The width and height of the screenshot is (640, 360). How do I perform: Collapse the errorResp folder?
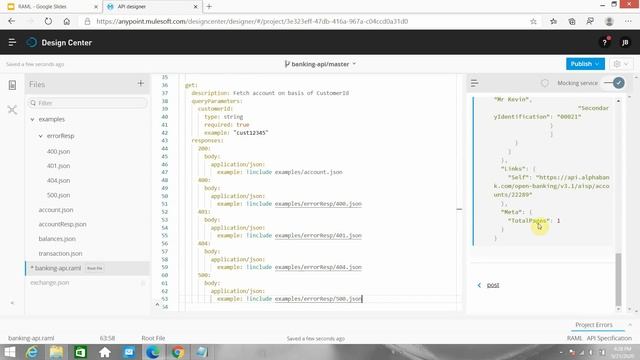[x=40, y=136]
